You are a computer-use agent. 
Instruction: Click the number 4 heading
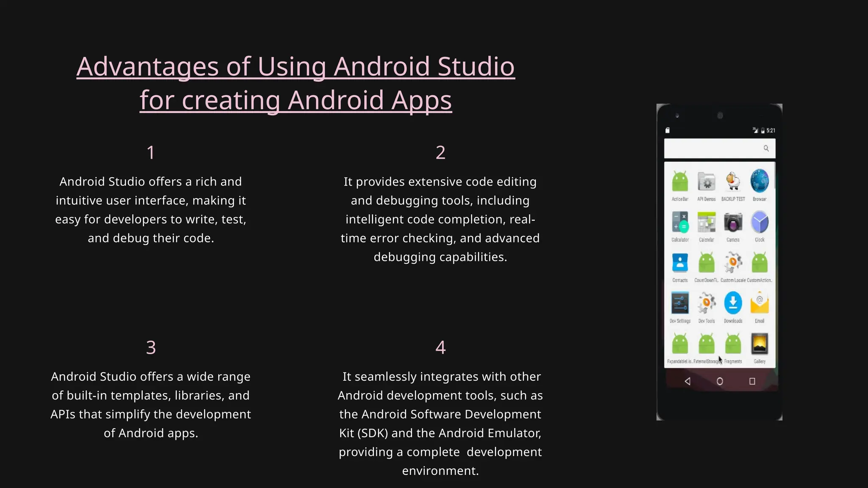440,347
